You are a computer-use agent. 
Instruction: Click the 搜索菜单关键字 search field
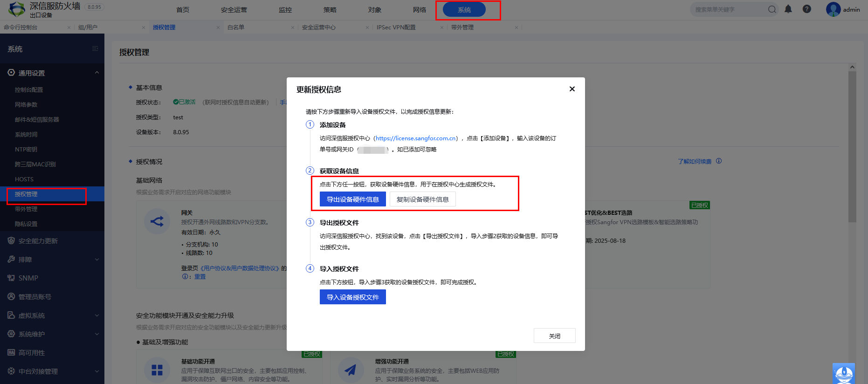tap(730, 9)
